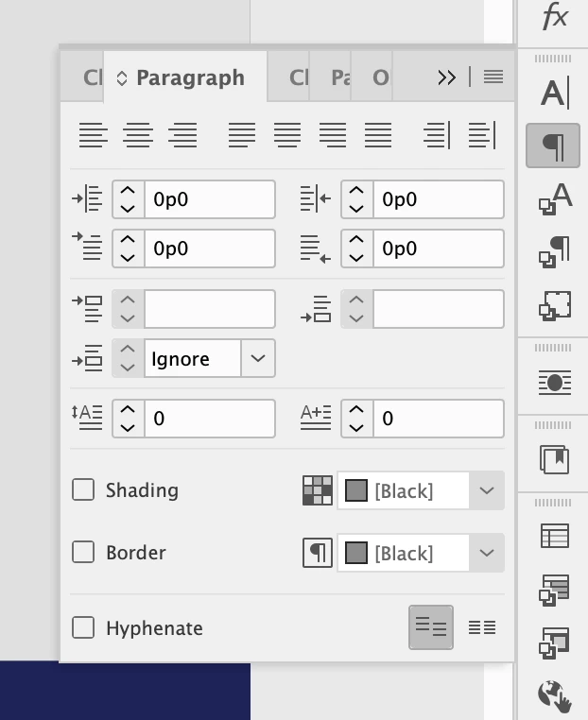Image resolution: width=588 pixels, height=720 pixels.
Task: Switch to the Paragraph tab
Action: click(x=189, y=78)
